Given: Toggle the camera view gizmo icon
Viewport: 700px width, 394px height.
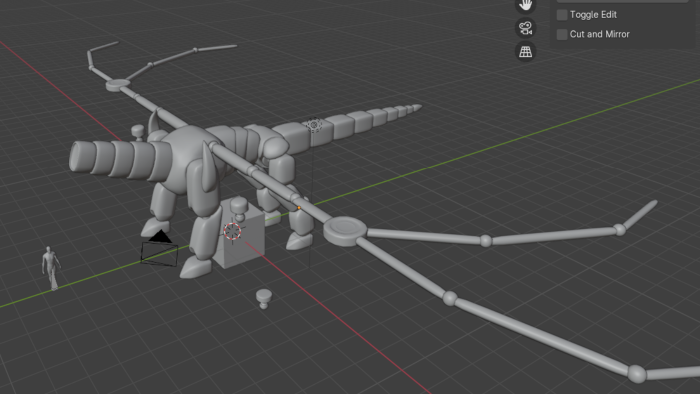Looking at the screenshot, I should coord(525,28).
